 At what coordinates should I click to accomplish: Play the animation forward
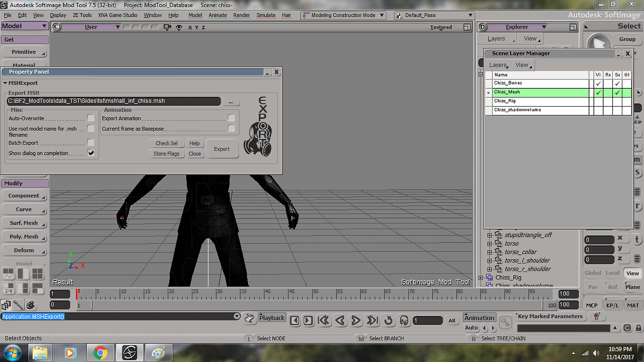click(x=356, y=320)
